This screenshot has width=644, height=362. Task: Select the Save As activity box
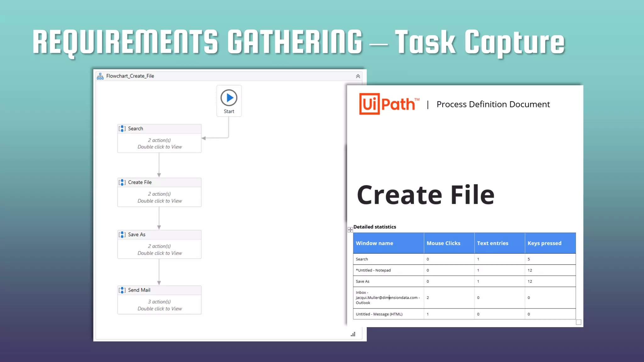159,249
